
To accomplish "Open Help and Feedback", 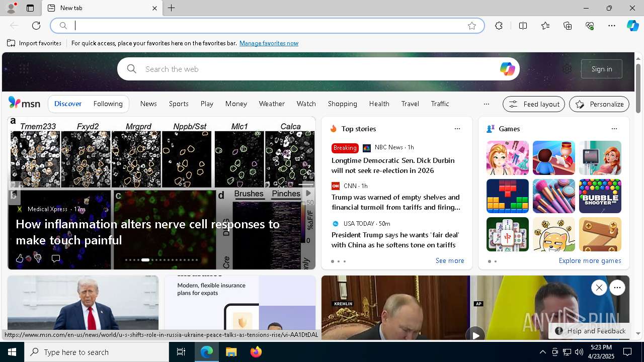I will point(590,331).
